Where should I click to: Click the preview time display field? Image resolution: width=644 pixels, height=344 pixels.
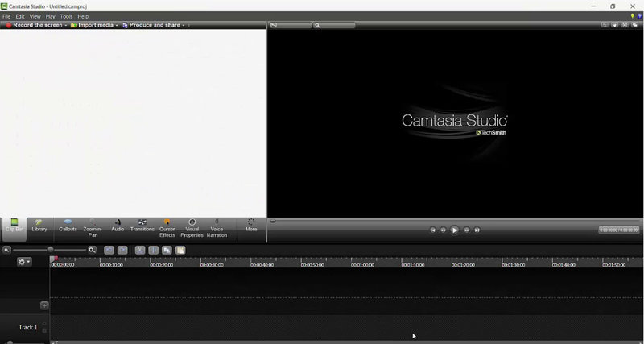coord(618,230)
